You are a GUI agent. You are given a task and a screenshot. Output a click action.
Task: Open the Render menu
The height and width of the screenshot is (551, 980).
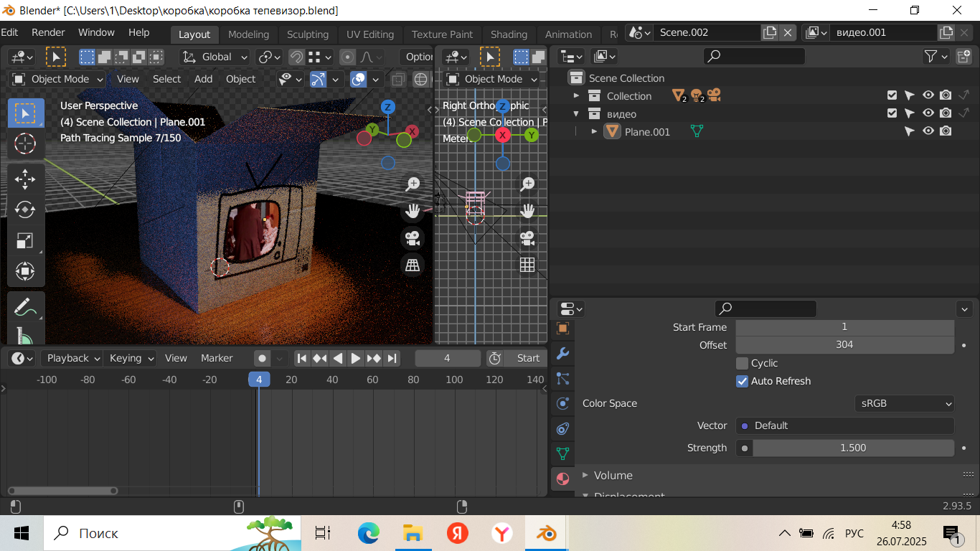pyautogui.click(x=48, y=32)
